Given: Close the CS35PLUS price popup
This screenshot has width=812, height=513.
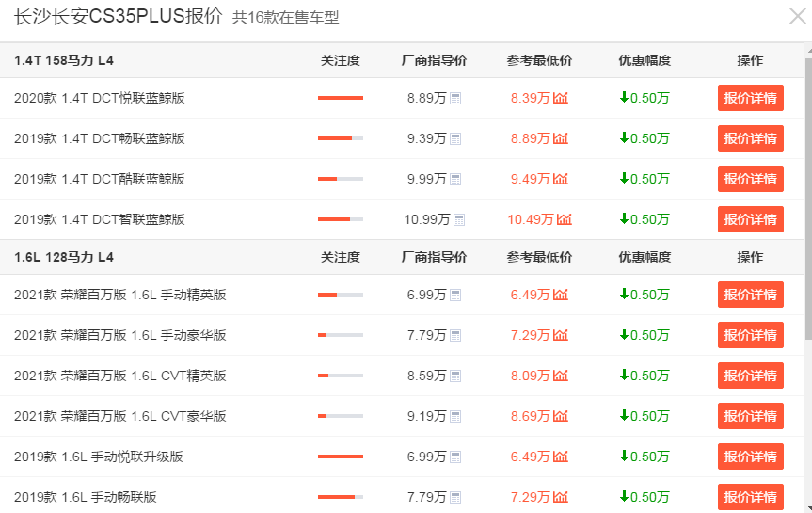Looking at the screenshot, I should [798, 16].
